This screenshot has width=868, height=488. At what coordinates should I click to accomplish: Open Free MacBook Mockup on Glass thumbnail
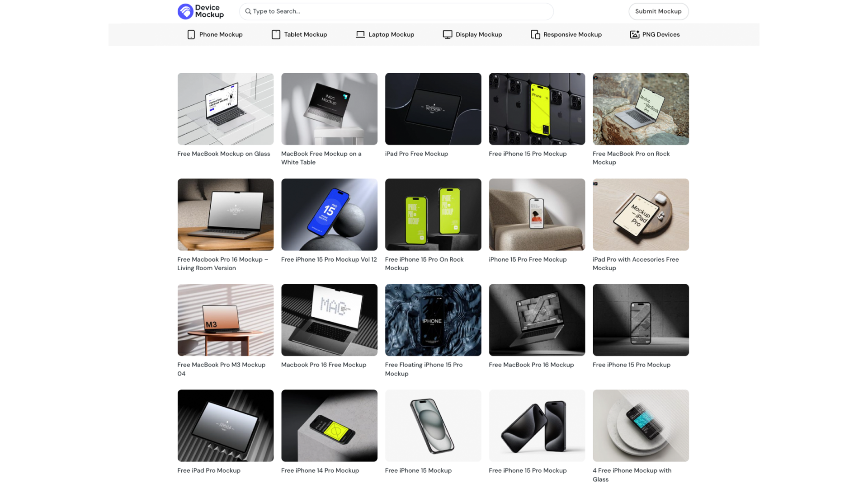(225, 108)
